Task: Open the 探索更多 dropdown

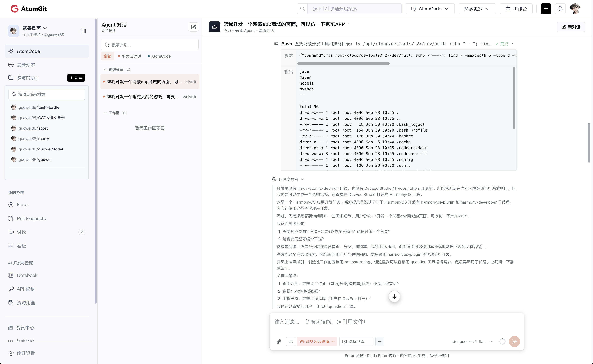Action: [x=477, y=9]
